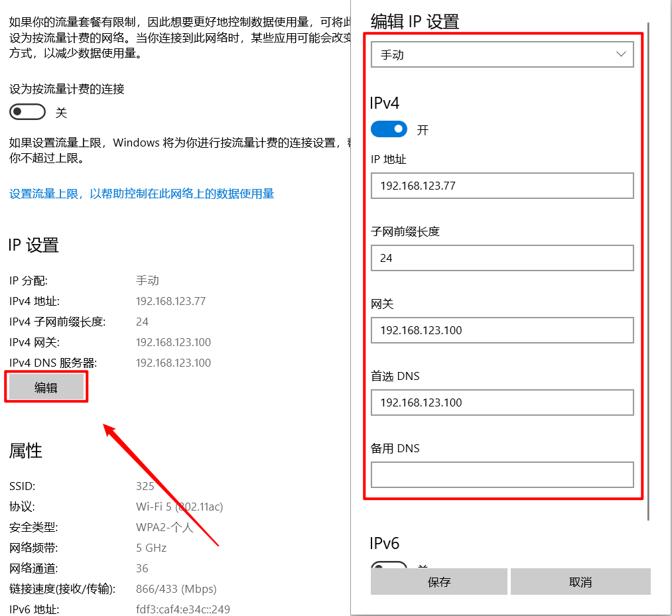
Task: Expand the 手动 combo box chevron
Action: 621,54
